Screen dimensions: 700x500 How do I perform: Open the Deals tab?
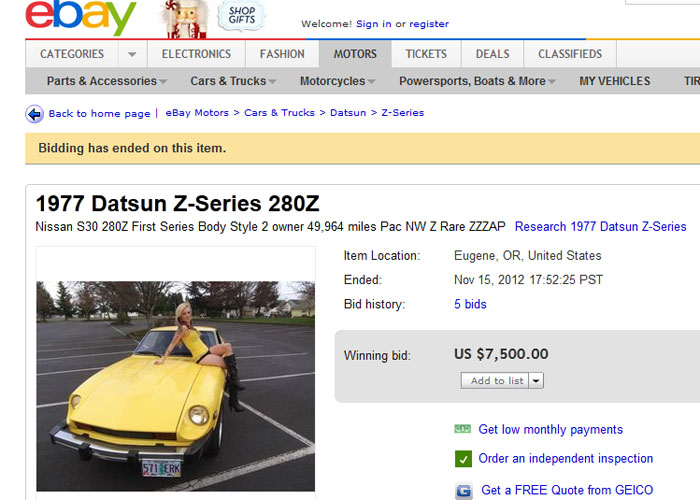pyautogui.click(x=492, y=54)
